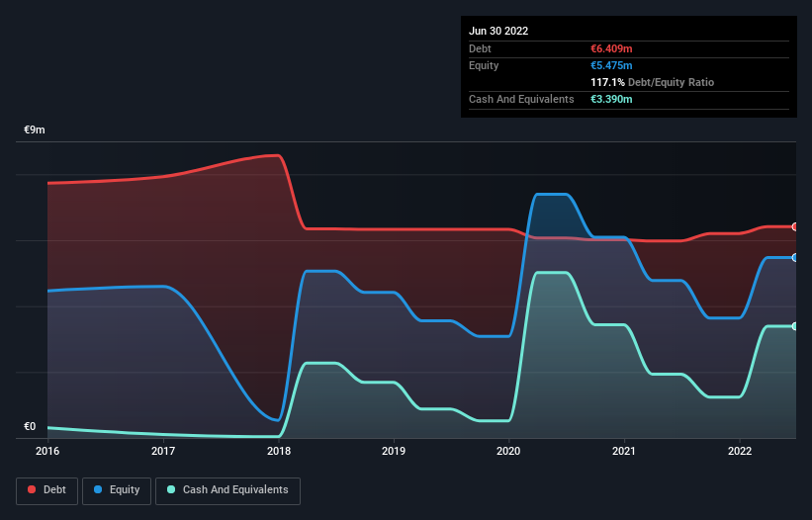Click the €5.475m equity value

611,65
